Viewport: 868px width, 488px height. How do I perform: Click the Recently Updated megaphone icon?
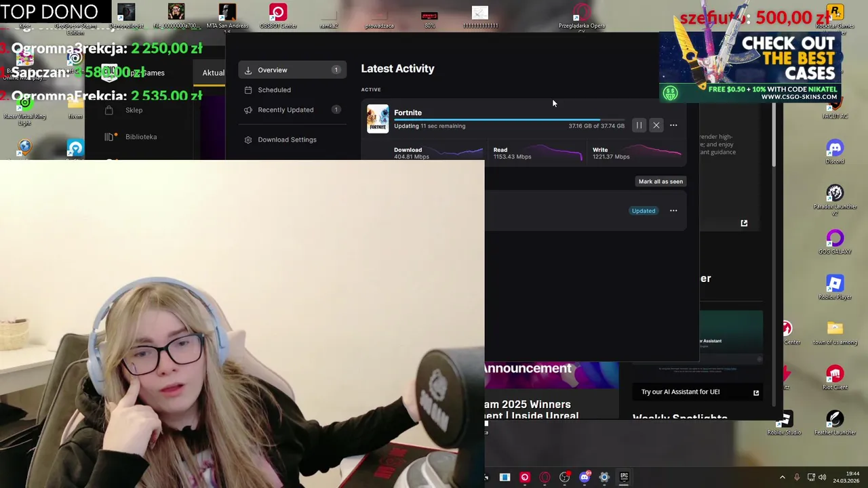click(x=248, y=110)
